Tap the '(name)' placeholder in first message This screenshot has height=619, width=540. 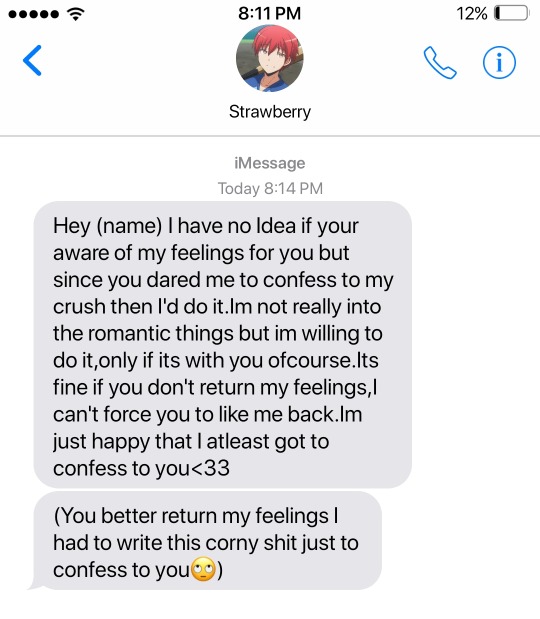[x=129, y=227]
